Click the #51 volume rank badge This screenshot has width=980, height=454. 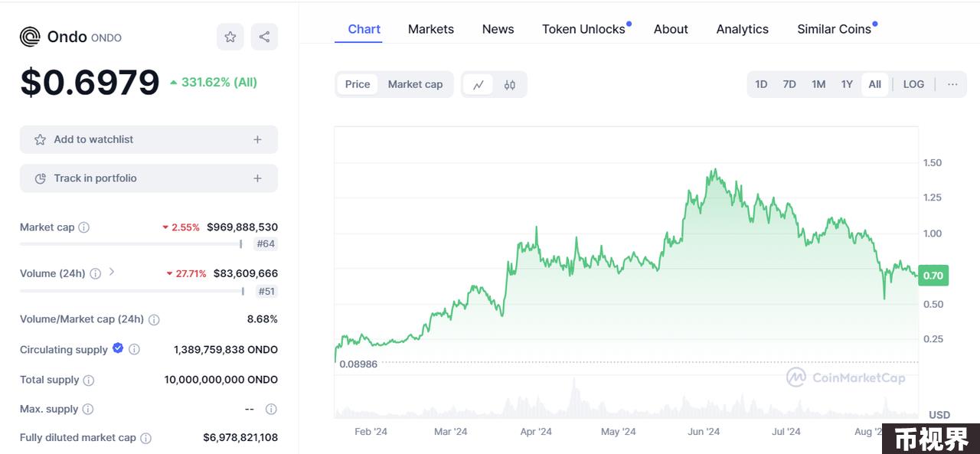[x=266, y=291]
